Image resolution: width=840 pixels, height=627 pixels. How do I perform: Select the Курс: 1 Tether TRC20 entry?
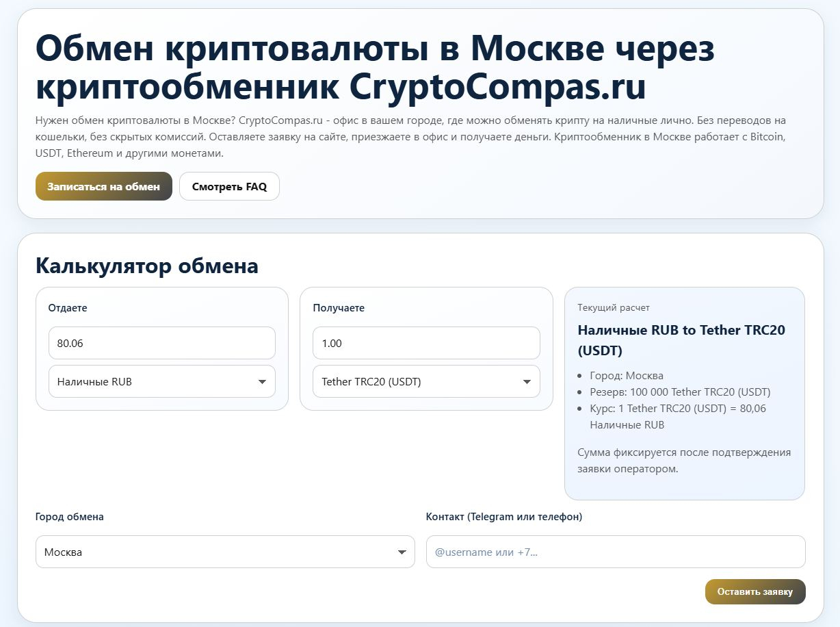678,417
